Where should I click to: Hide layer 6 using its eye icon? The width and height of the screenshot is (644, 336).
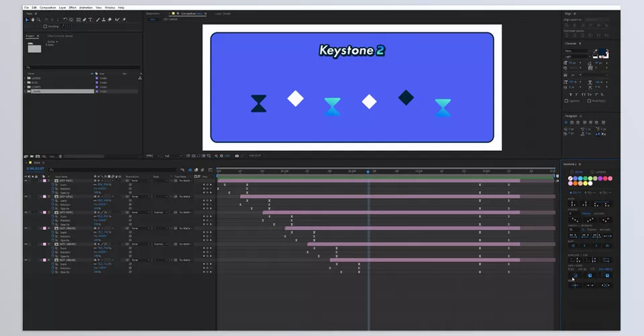point(25,260)
